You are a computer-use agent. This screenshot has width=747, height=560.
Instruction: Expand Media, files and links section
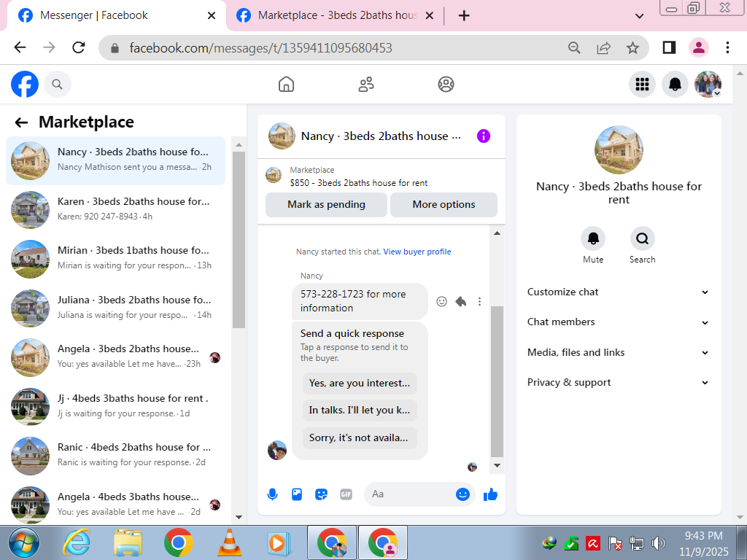point(619,353)
